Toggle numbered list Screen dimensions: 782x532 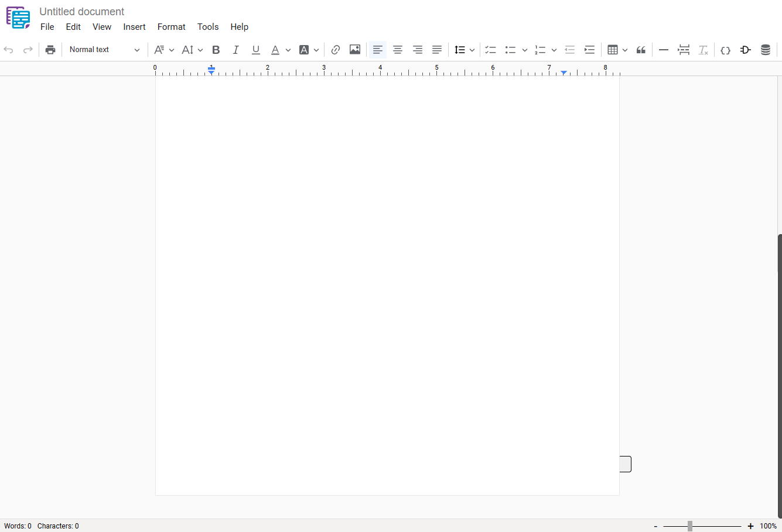point(540,50)
